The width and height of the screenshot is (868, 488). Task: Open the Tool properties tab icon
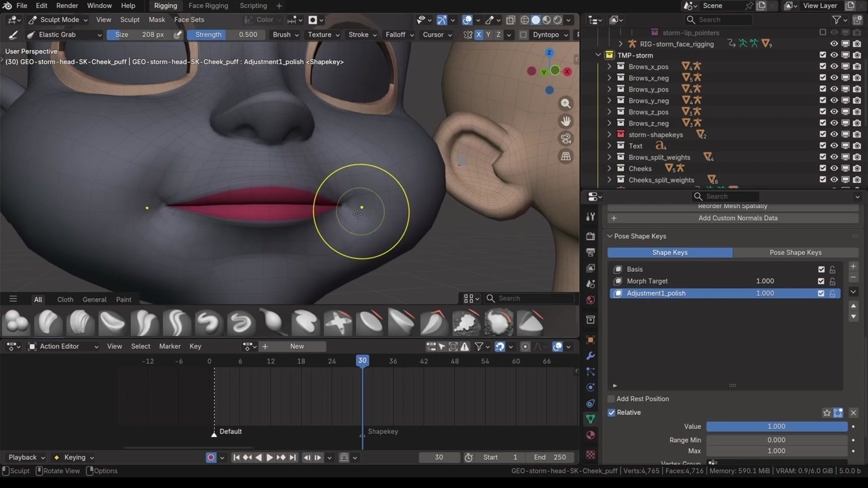[x=591, y=217]
